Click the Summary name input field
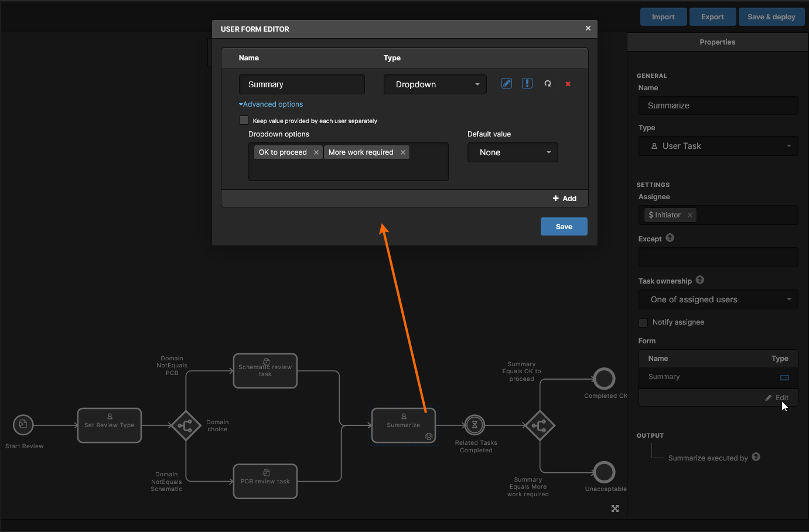 (302, 84)
